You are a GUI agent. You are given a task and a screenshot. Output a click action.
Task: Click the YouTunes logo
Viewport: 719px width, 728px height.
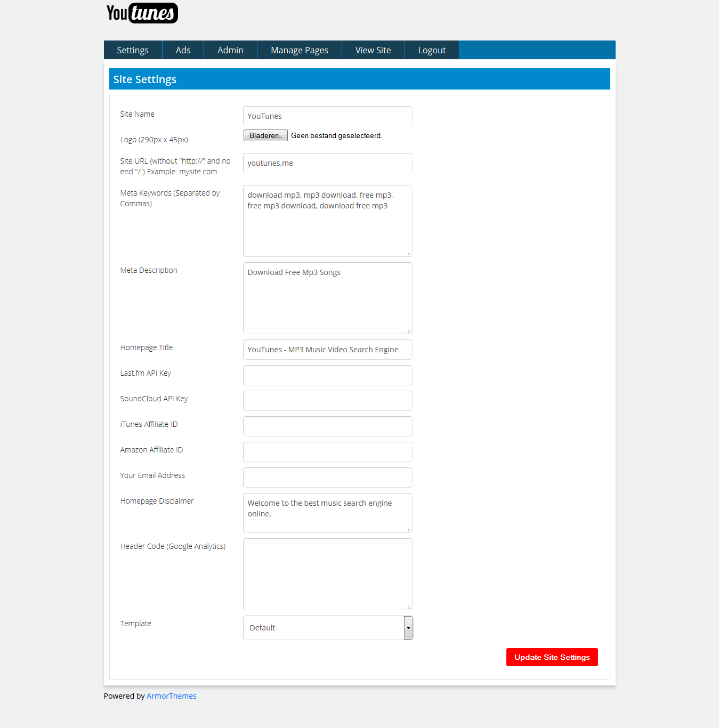tap(142, 13)
